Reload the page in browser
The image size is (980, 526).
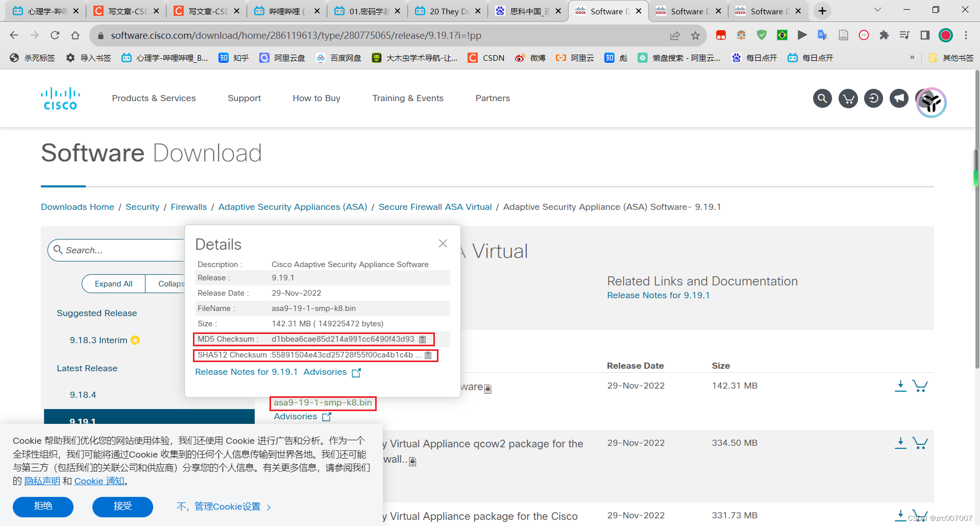(x=55, y=35)
